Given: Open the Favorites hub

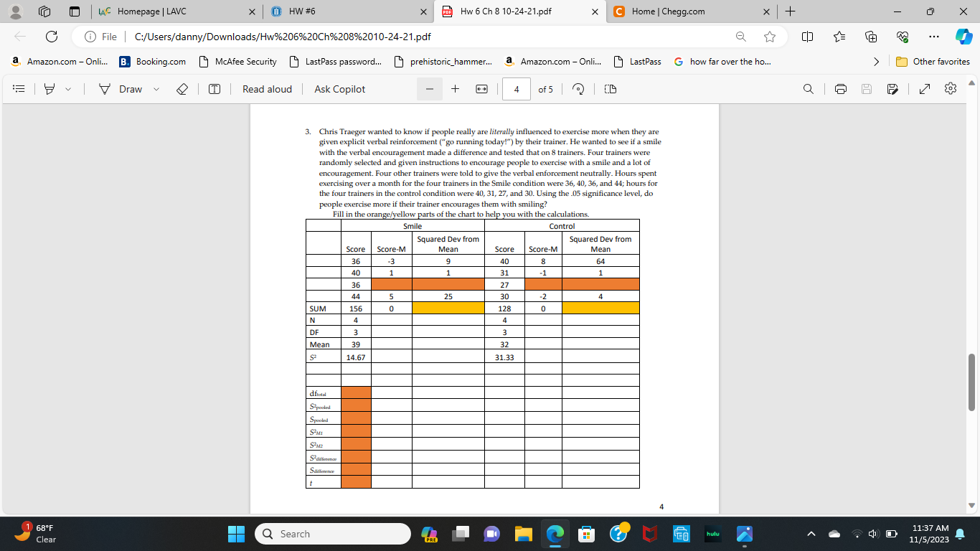Looking at the screenshot, I should (839, 37).
